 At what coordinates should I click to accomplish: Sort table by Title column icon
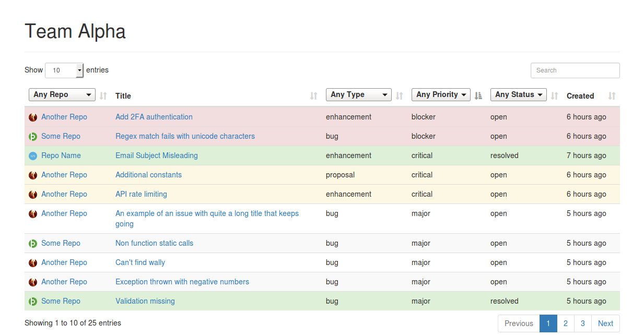click(313, 96)
